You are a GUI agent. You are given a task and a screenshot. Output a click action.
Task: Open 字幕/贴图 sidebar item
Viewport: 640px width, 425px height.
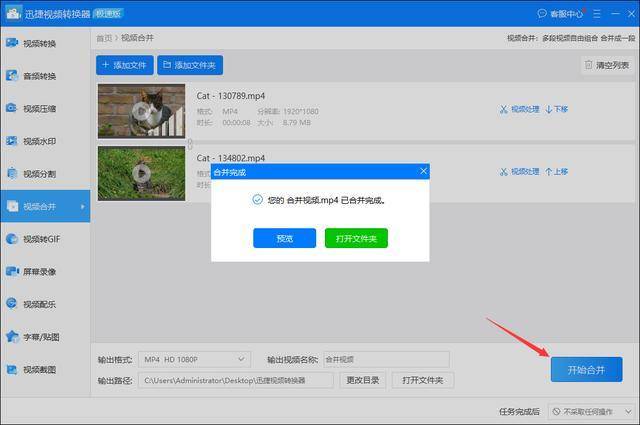45,337
